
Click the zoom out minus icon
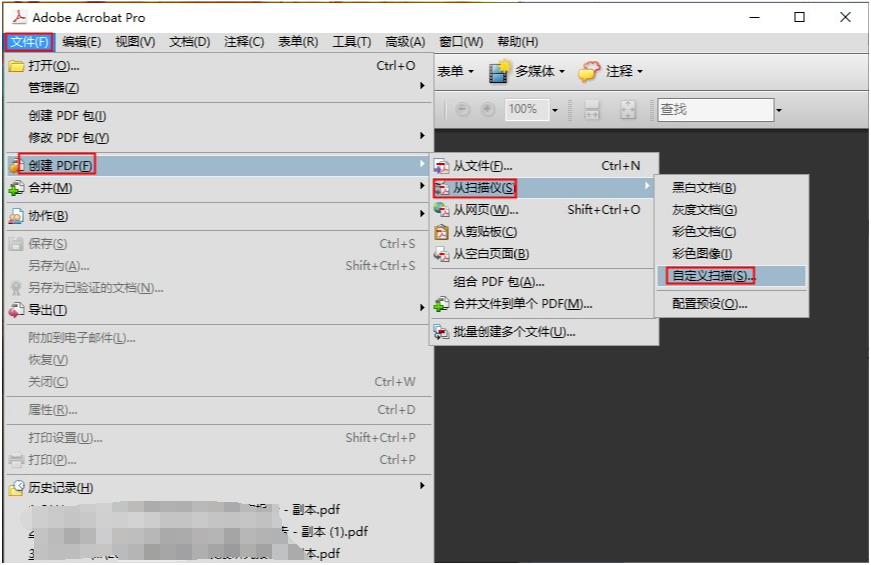(463, 109)
